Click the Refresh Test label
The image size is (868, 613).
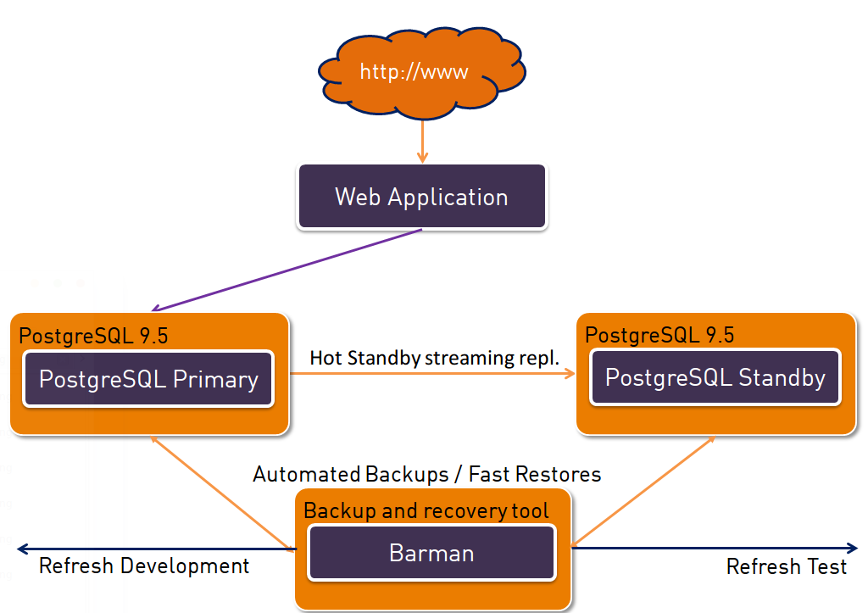pyautogui.click(x=786, y=566)
